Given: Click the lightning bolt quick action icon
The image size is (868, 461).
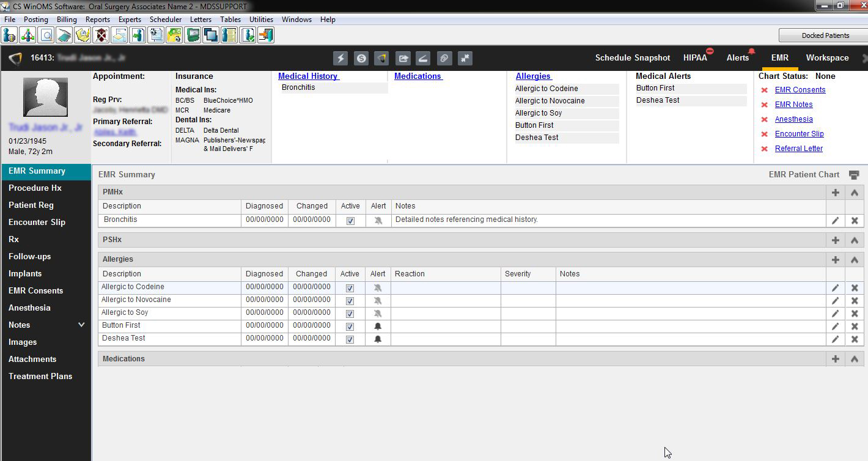Looking at the screenshot, I should (340, 58).
